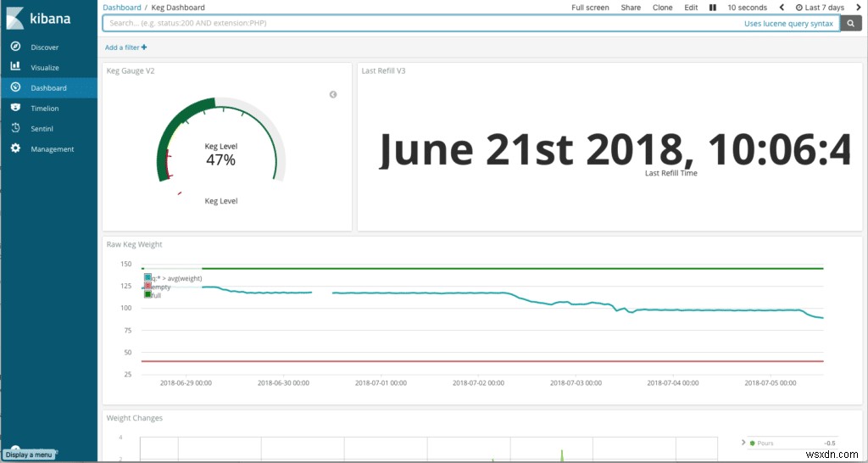Image resolution: width=868 pixels, height=463 pixels.
Task: Click the Timelion label in sidebar
Action: coord(45,109)
